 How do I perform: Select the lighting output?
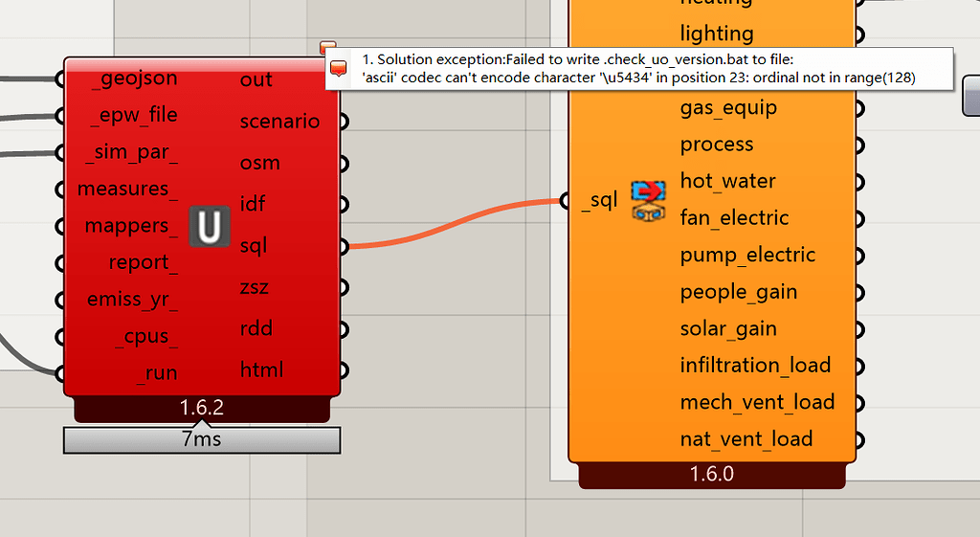coord(717,34)
